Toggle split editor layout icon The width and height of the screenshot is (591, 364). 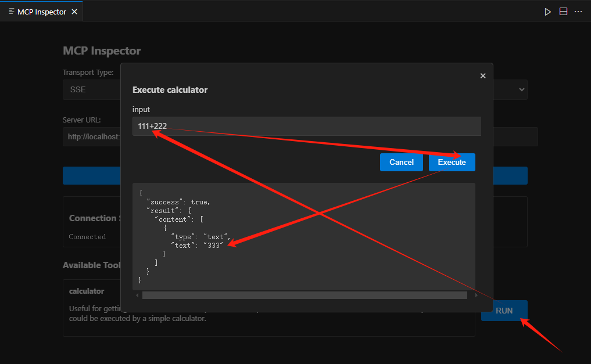tap(563, 12)
